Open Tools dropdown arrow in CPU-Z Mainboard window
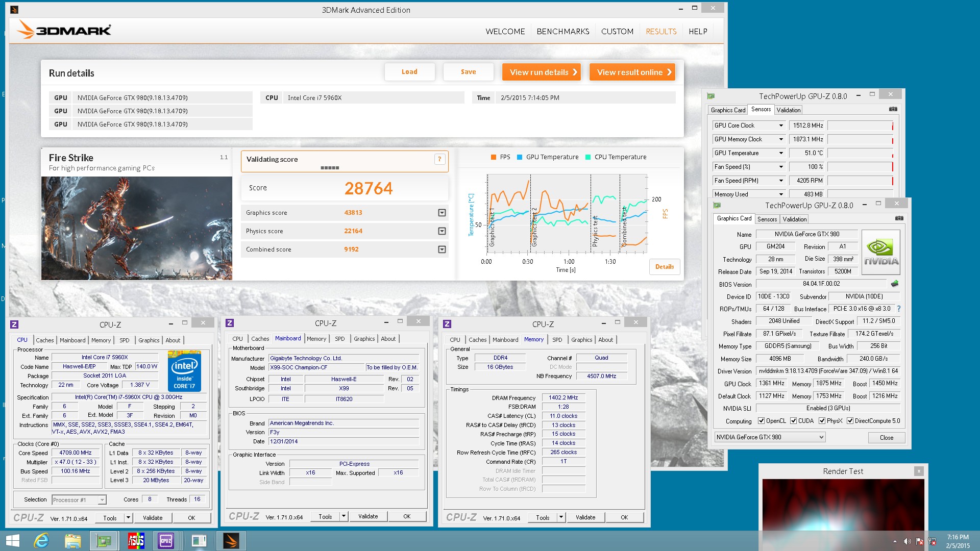The image size is (980, 551). pos(344,516)
